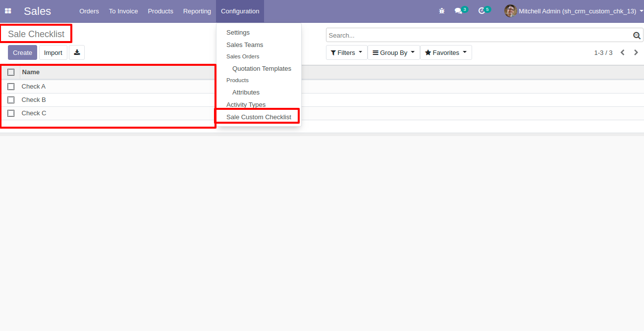644x331 pixels.
Task: Click the Import button
Action: 53,52
